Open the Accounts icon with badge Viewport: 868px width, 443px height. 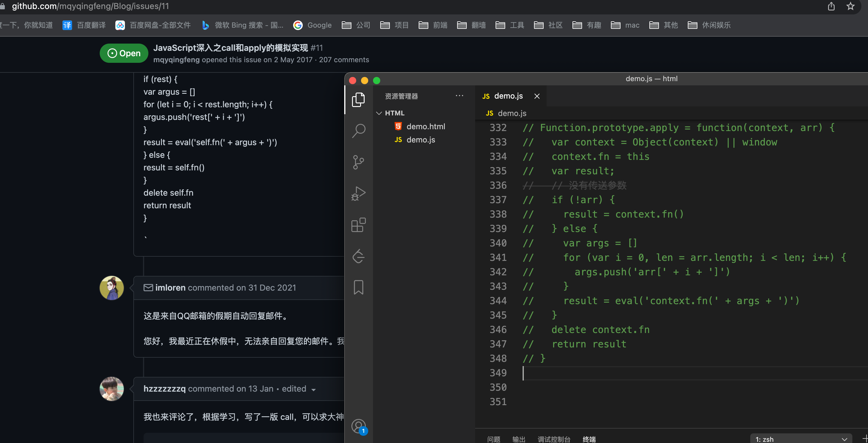359,427
